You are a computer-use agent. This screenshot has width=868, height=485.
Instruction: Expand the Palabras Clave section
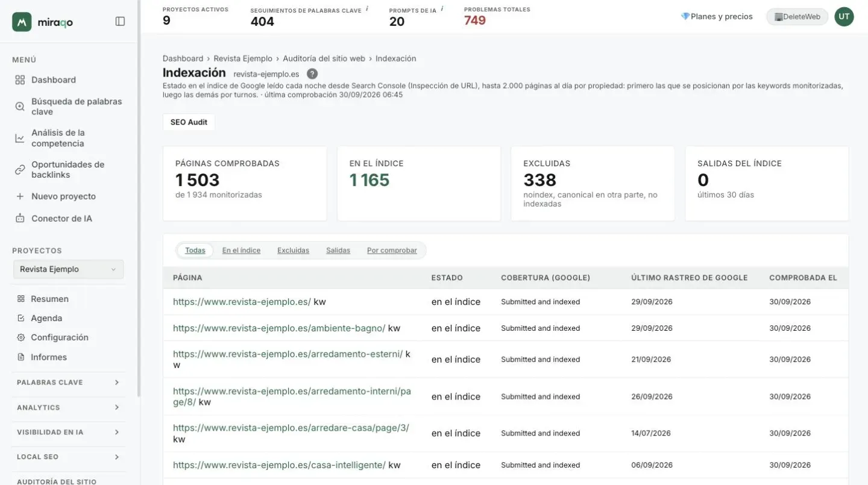68,383
